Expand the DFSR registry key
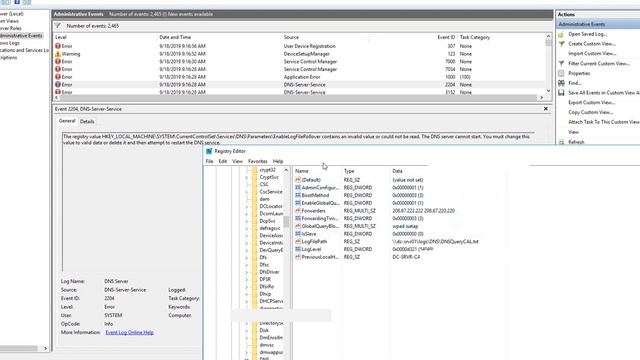The width and height of the screenshot is (640, 360). pos(247,280)
